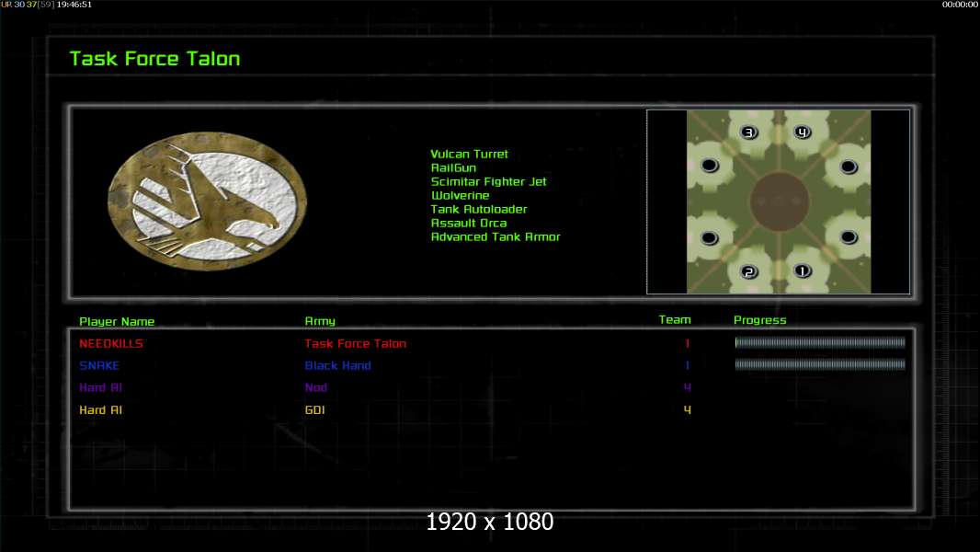Image resolution: width=980 pixels, height=552 pixels.
Task: Click the Player Name column header
Action: tap(117, 321)
